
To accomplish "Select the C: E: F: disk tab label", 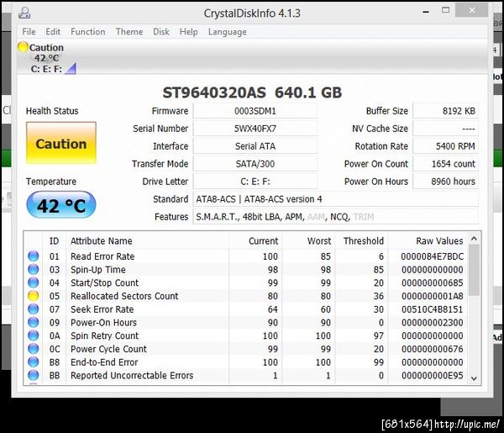I will (46, 69).
